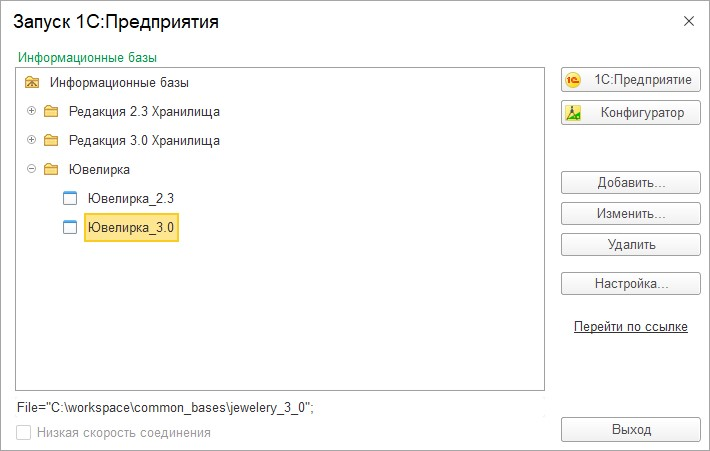Expand the Редакция 2.3 Хранилища node

pos(31,110)
